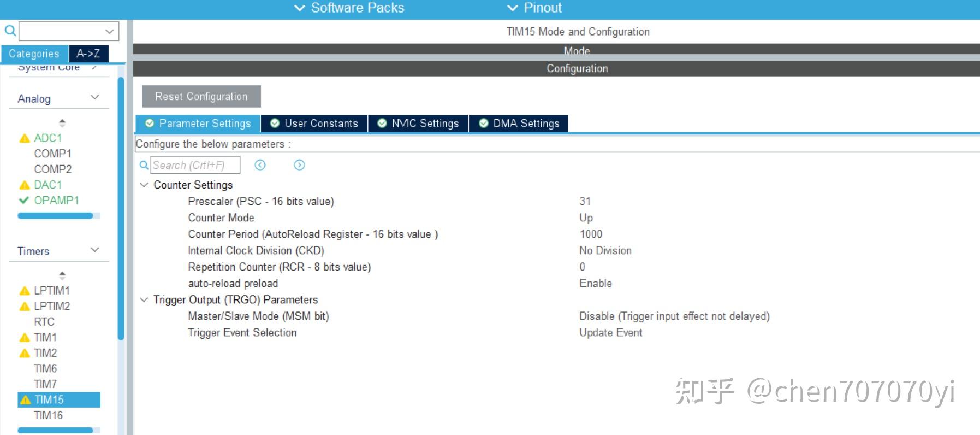Select TIM6 timer
This screenshot has height=435, width=980.
[45, 368]
